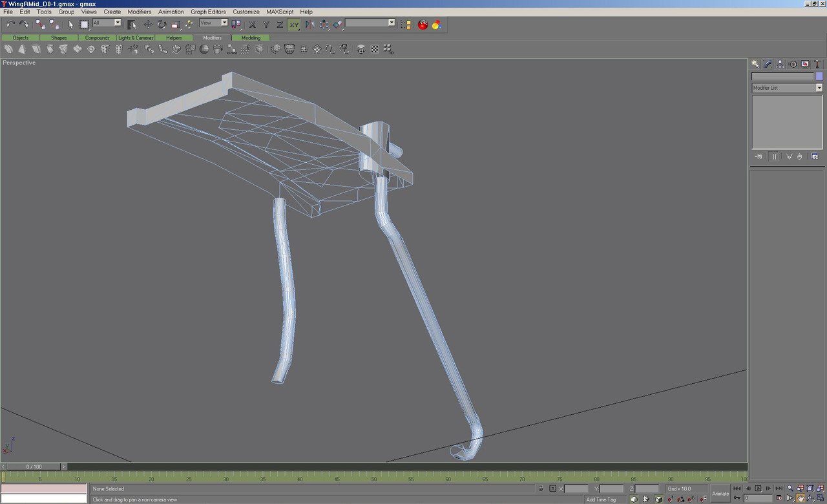This screenshot has height=504, width=827.
Task: Click the Select and Manipulate icon
Action: click(x=189, y=25)
